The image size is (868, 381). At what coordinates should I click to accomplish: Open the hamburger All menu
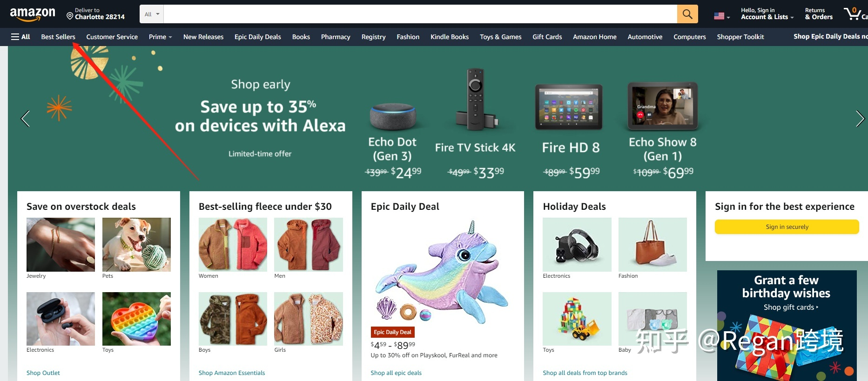(x=20, y=37)
